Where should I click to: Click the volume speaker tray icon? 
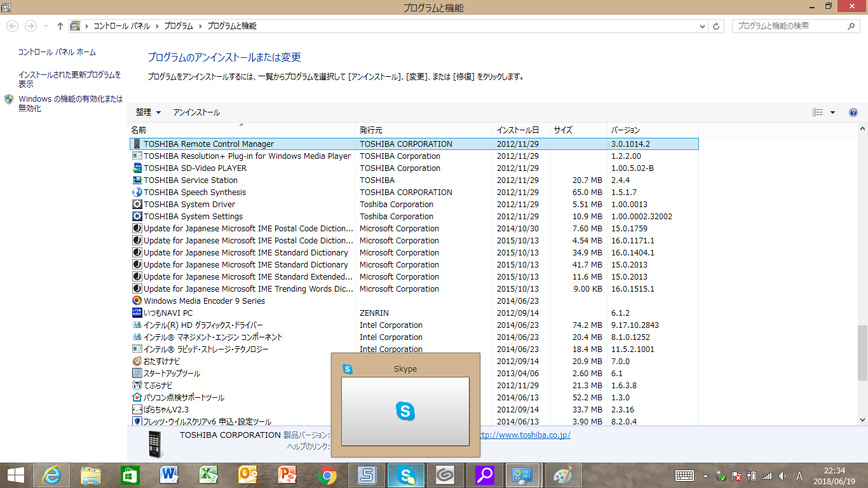(782, 476)
